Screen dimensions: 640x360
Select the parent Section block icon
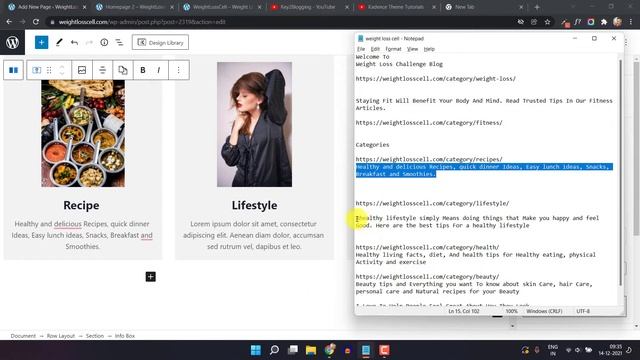(13, 70)
